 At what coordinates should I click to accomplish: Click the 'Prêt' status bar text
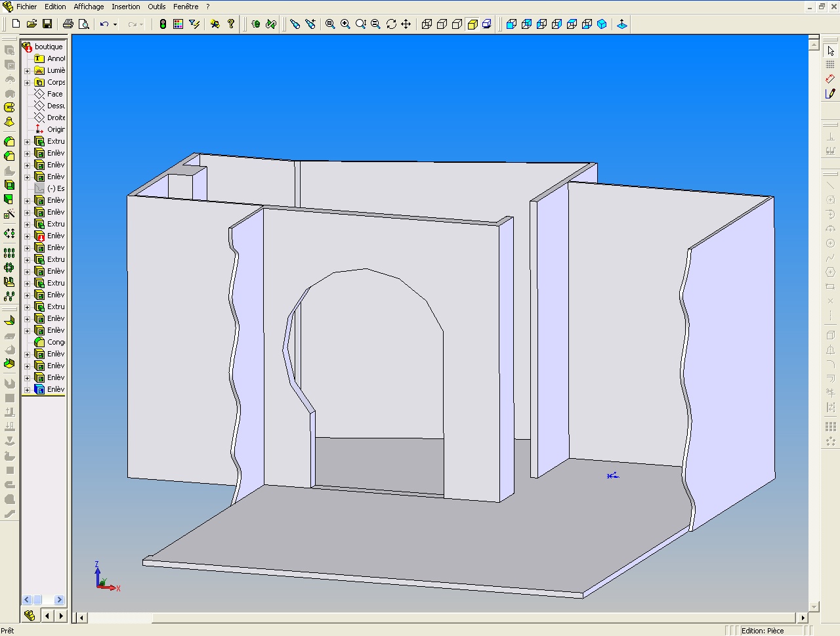(x=7, y=631)
